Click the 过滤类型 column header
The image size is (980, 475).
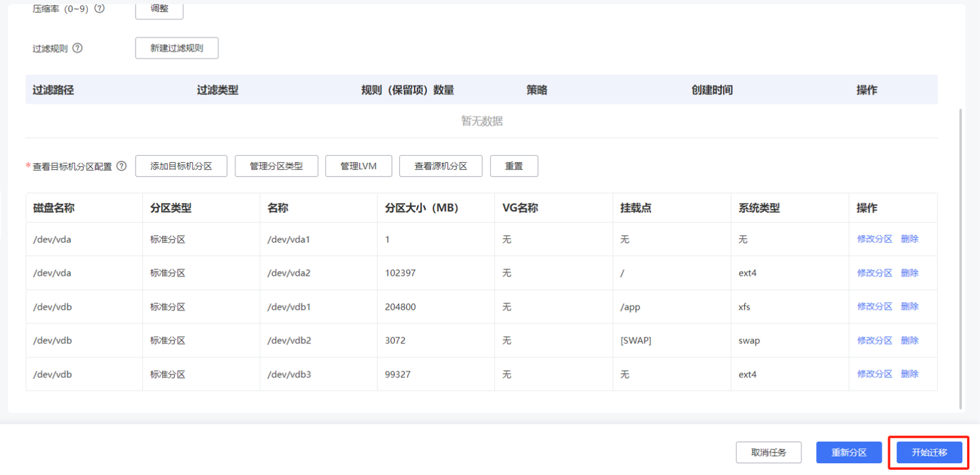point(218,90)
